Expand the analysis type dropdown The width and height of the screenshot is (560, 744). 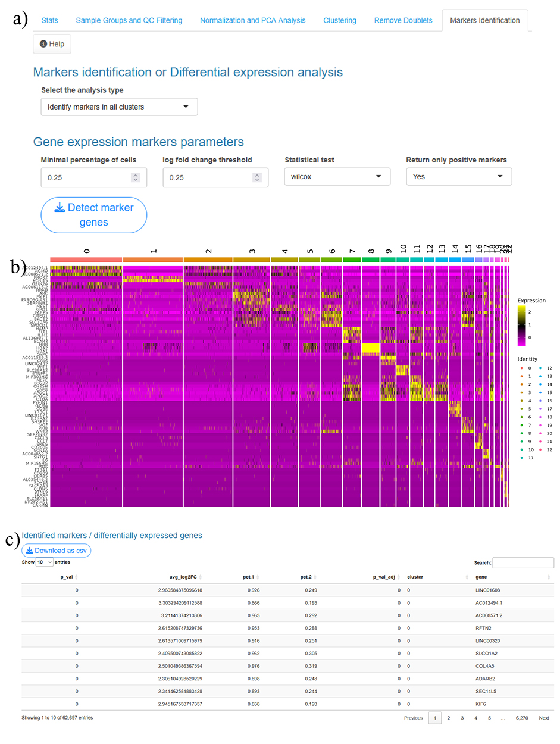119,107
